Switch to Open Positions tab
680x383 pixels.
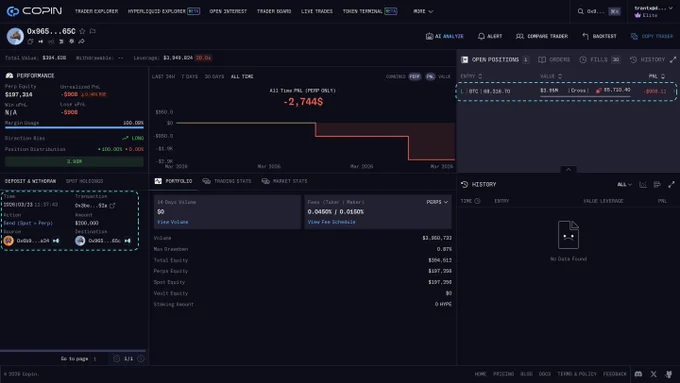coord(495,60)
